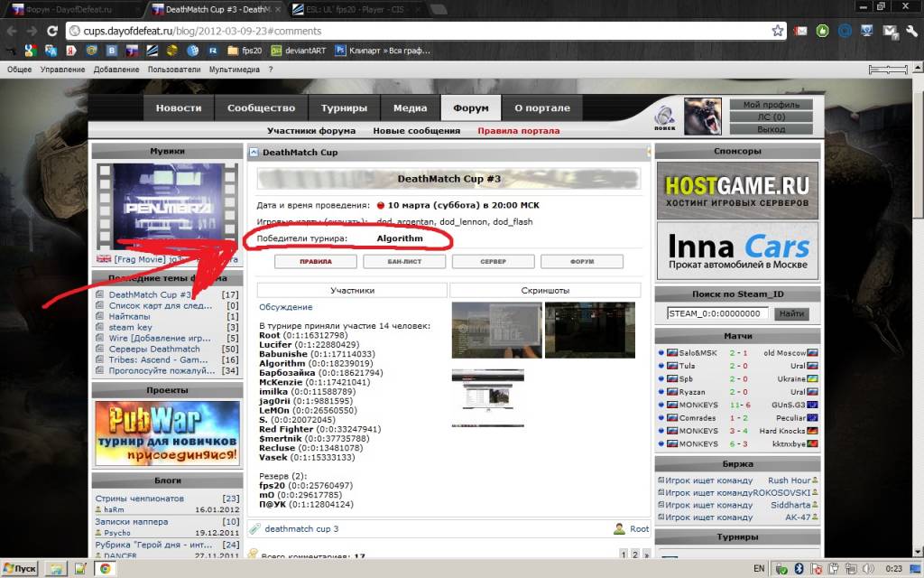
Task: Close the DeathMatch Cup #3 browser tab
Action: click(276, 9)
